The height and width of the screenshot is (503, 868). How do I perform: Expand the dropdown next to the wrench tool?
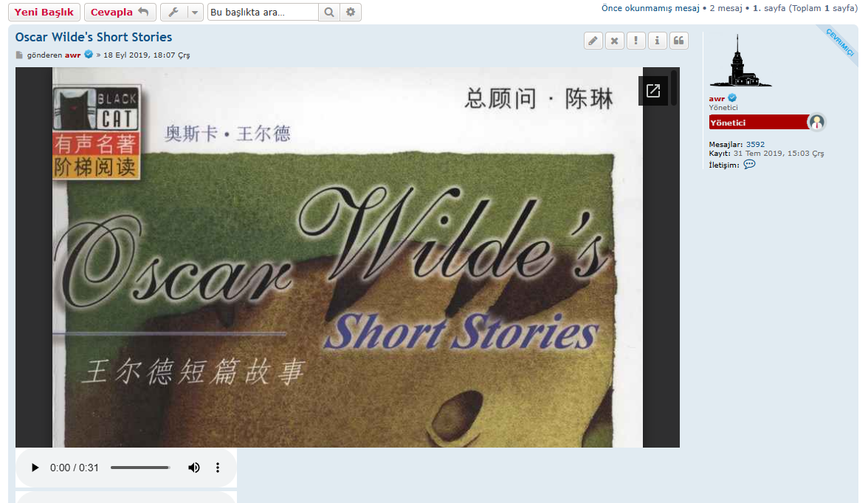pos(193,12)
